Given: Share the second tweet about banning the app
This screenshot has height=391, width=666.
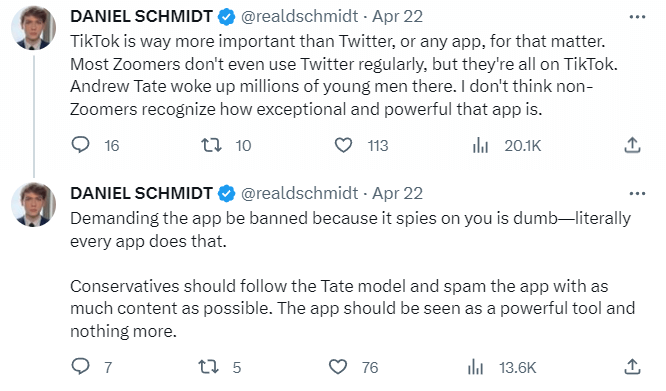Looking at the screenshot, I should point(632,366).
